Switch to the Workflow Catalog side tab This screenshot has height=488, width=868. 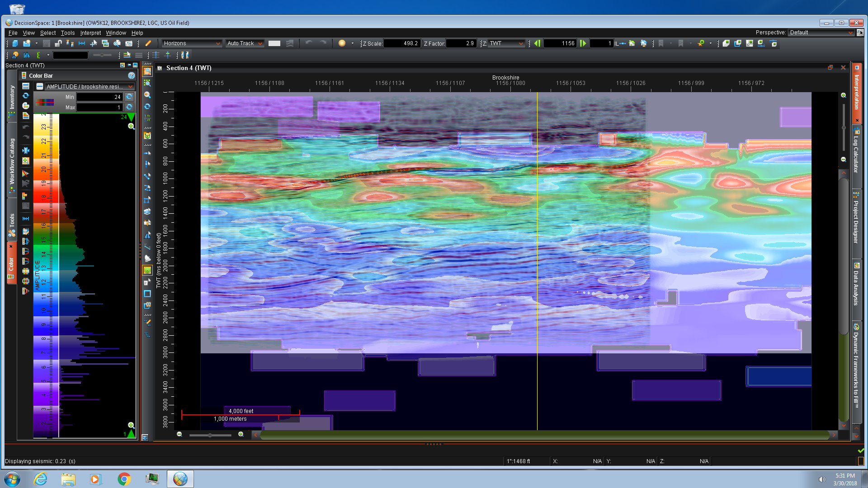(12, 161)
